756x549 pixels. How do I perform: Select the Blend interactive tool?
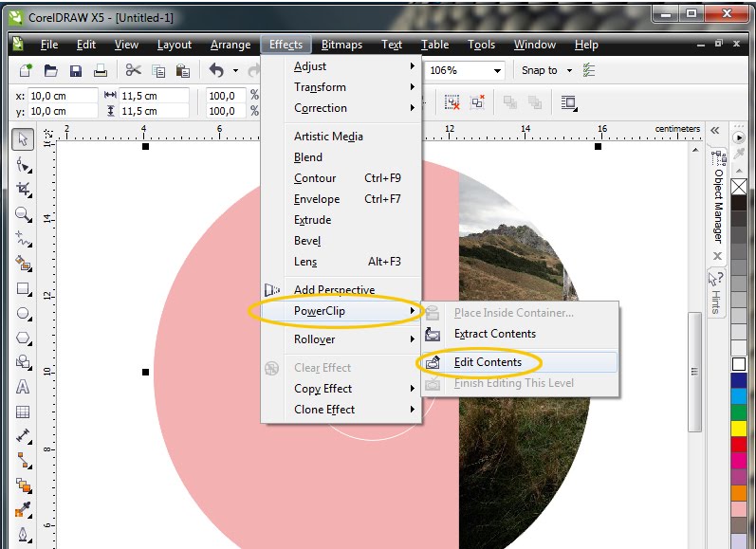(23, 485)
